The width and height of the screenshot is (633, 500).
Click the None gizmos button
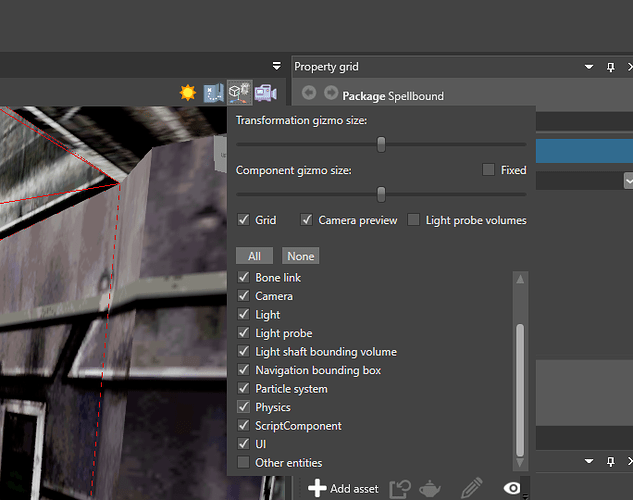pos(301,256)
